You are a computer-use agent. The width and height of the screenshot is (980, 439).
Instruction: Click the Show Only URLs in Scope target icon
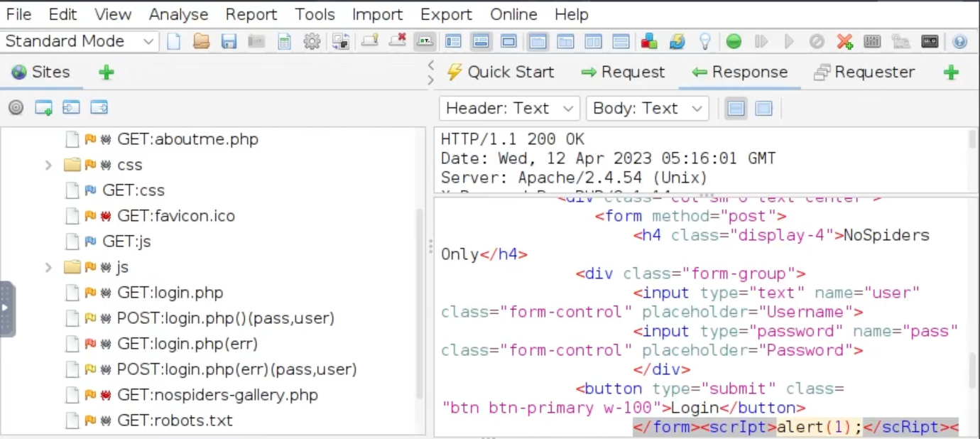(16, 108)
